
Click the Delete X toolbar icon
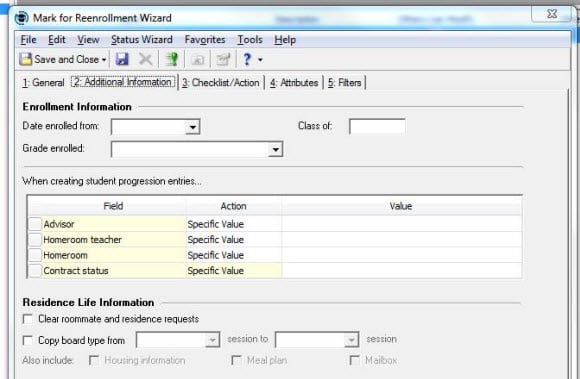145,59
